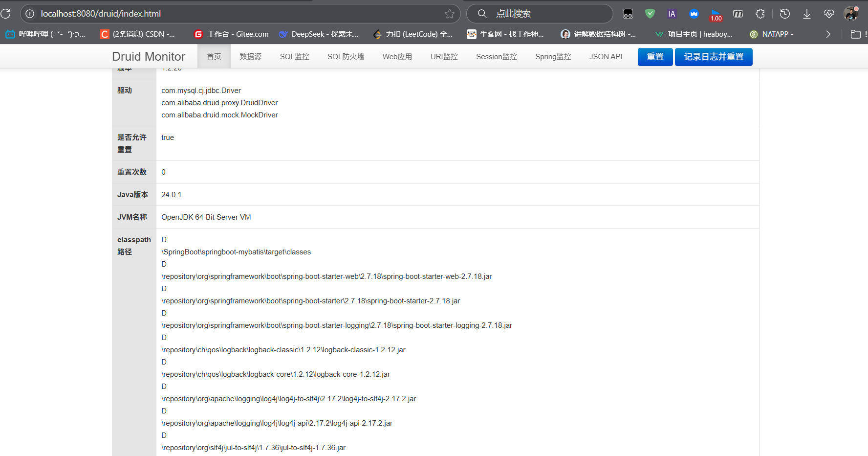This screenshot has height=456, width=868.
Task: Open the NATAPP bookmark
Action: pyautogui.click(x=771, y=34)
